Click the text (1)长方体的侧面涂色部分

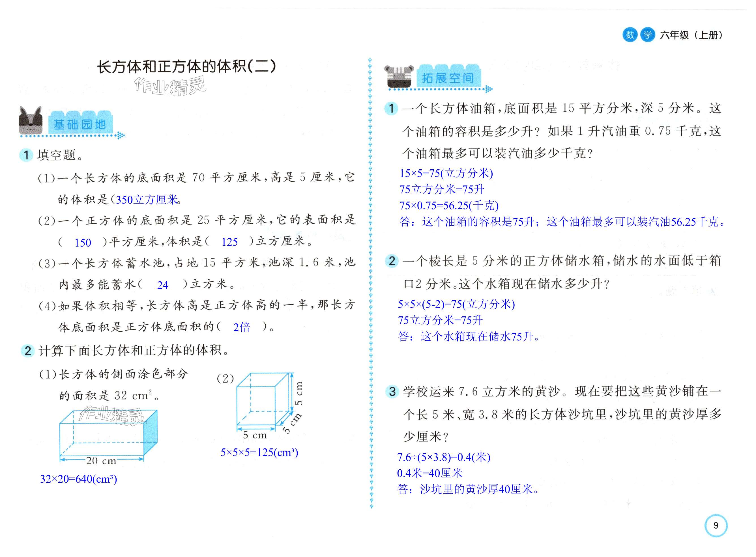pos(114,374)
